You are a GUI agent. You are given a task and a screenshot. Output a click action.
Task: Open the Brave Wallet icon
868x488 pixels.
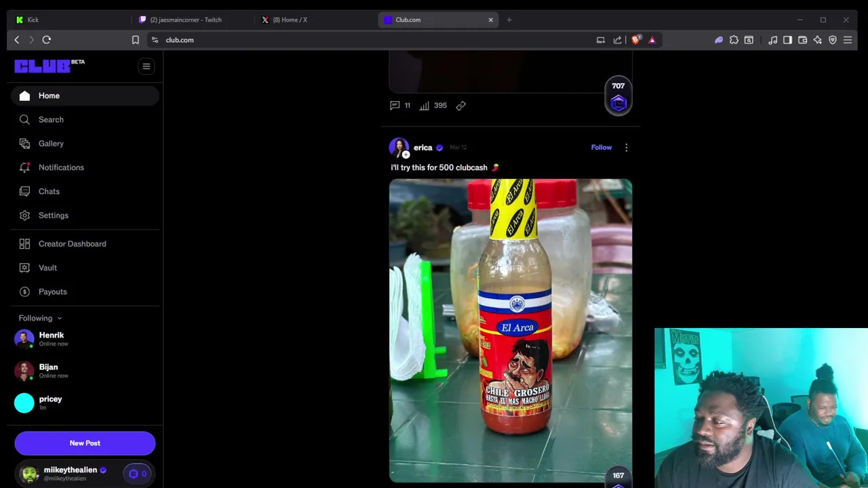click(802, 40)
